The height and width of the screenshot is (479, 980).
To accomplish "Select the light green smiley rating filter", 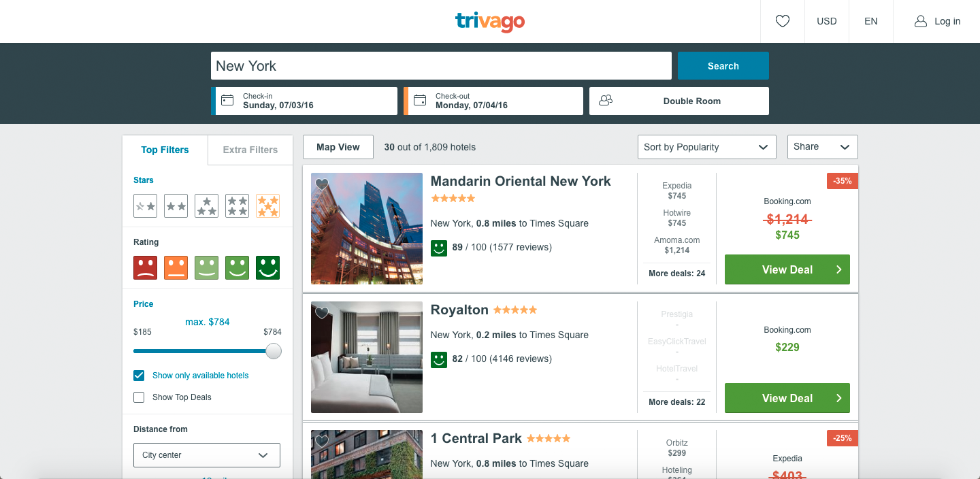I will coord(207,268).
